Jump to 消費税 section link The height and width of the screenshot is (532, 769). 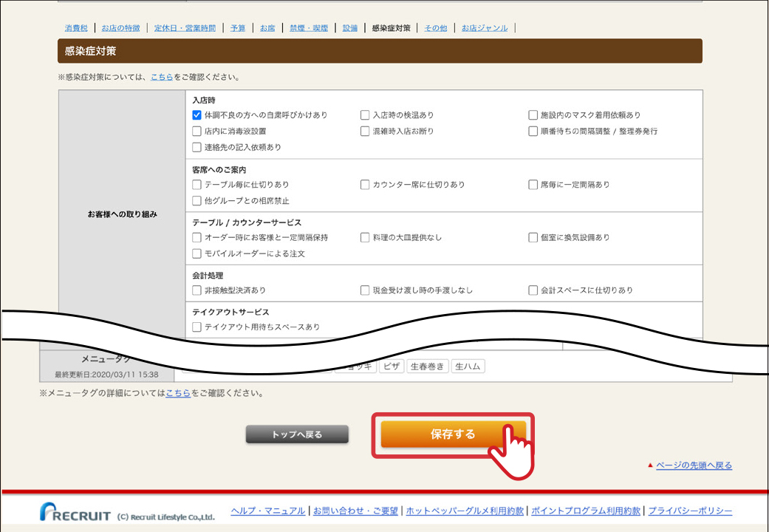(76, 28)
